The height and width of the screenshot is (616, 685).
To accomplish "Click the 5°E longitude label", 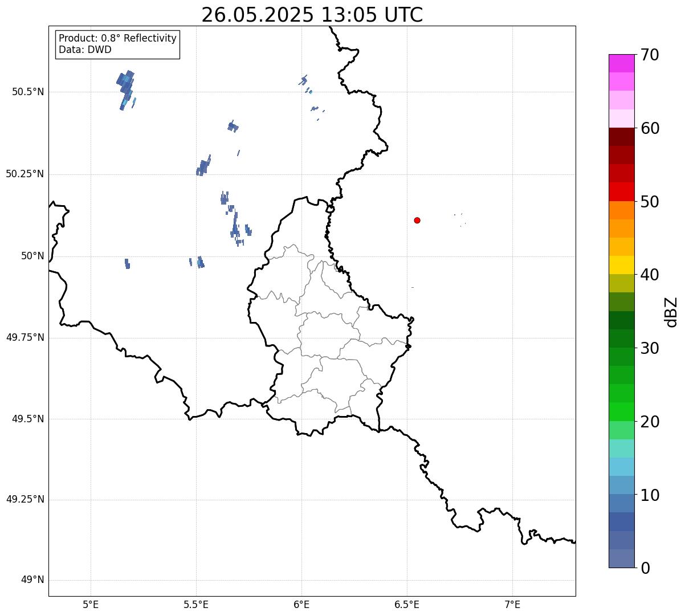I will click(x=91, y=604).
